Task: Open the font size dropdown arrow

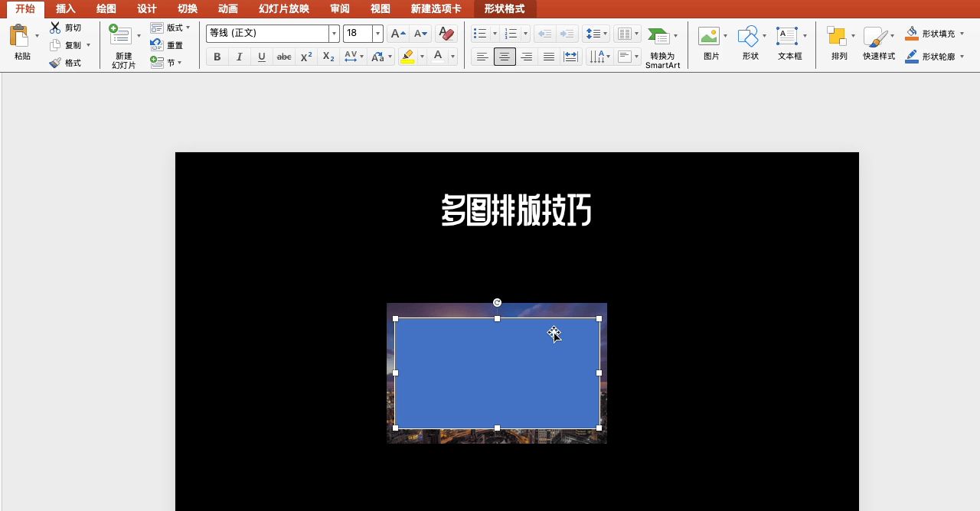Action: click(377, 34)
